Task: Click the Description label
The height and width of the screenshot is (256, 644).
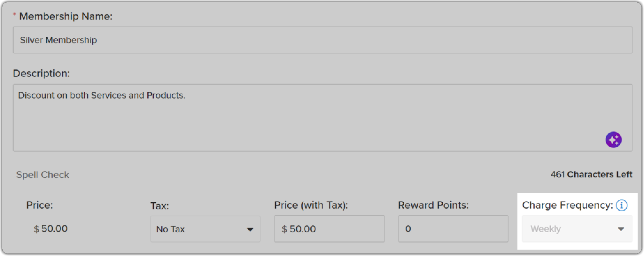Action: 41,74
